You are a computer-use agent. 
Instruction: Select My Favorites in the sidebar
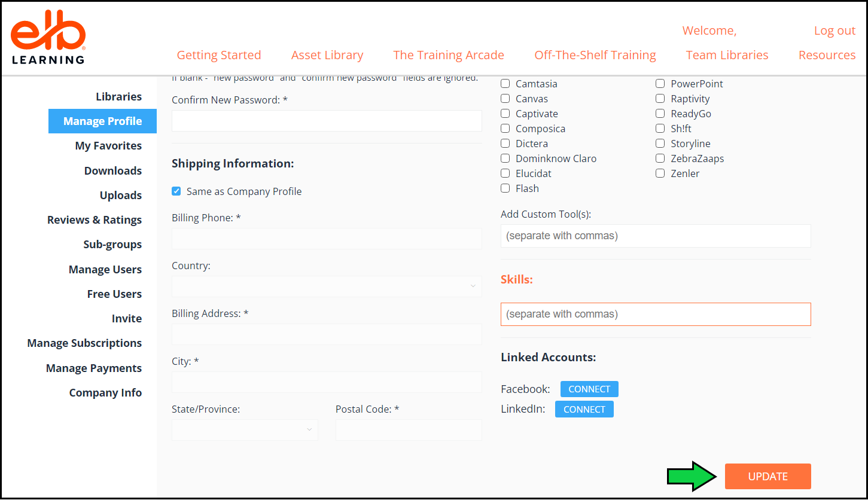[108, 146]
